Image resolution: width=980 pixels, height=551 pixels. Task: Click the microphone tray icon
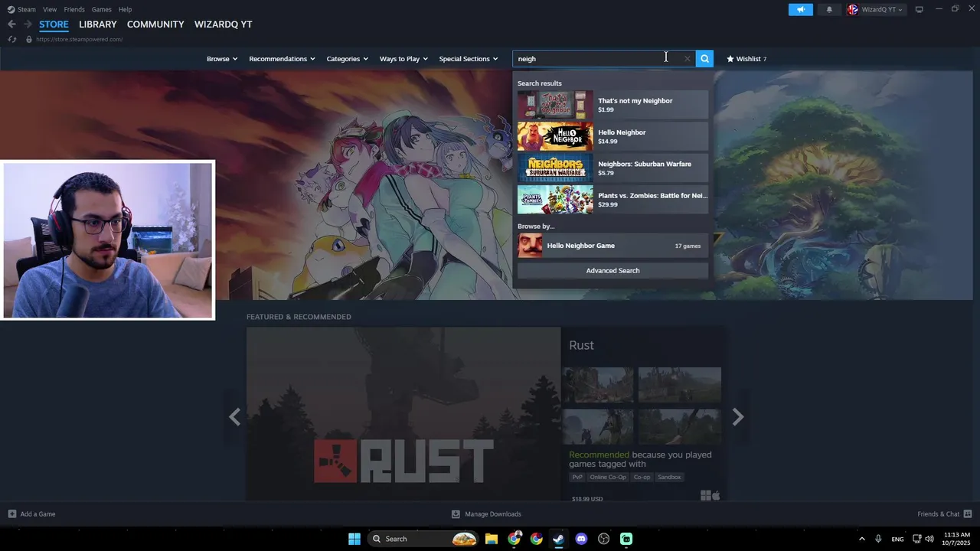coord(878,539)
